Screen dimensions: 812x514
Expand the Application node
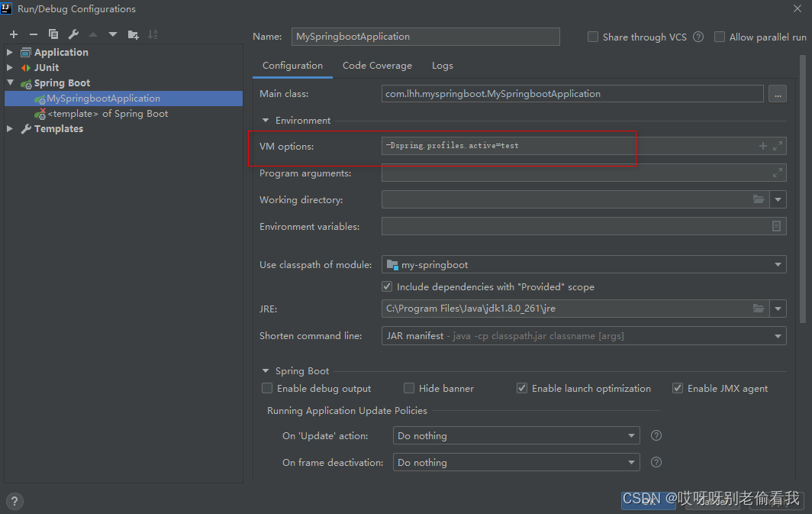pos(10,53)
